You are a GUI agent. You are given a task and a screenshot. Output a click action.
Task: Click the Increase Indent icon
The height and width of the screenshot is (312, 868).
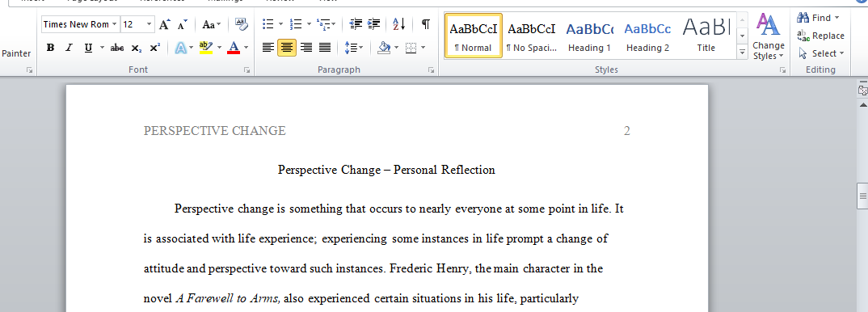[374, 24]
